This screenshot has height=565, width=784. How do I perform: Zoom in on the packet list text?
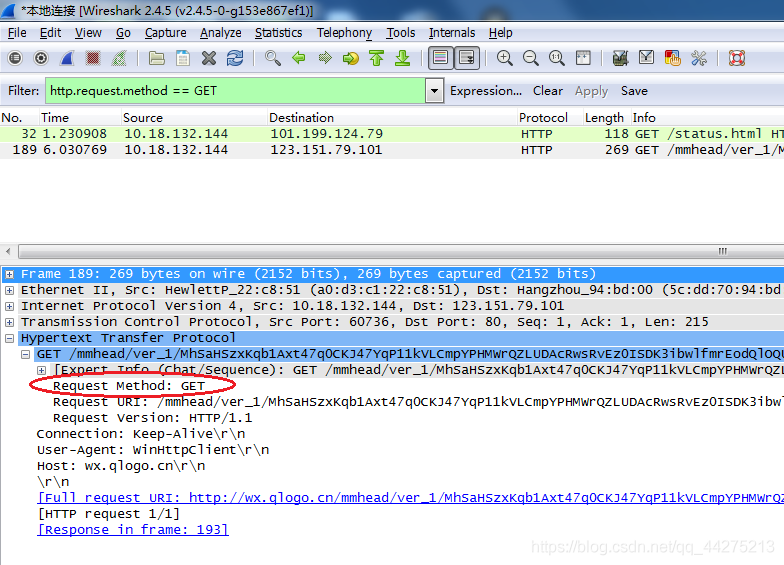pyautogui.click(x=504, y=58)
